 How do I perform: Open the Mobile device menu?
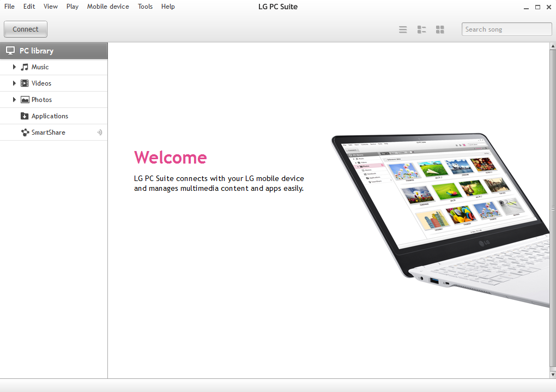[108, 7]
